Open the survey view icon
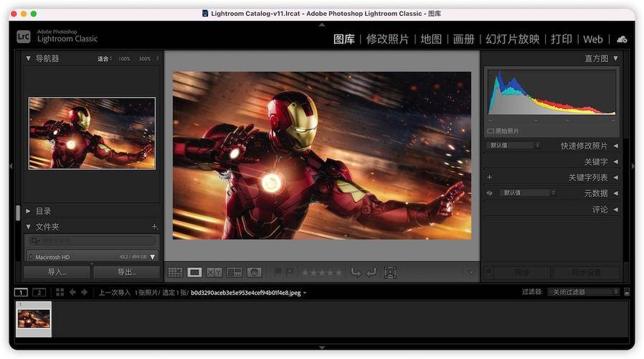 click(234, 272)
